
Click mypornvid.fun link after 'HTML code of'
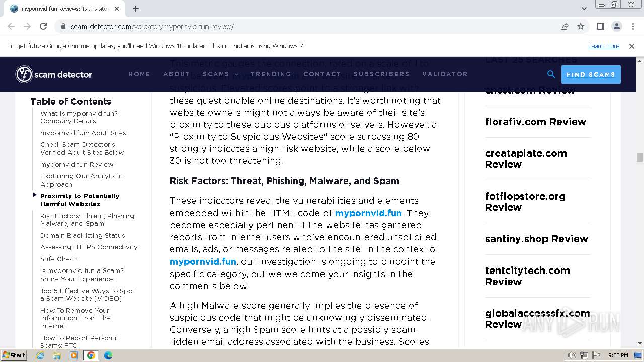point(368,213)
